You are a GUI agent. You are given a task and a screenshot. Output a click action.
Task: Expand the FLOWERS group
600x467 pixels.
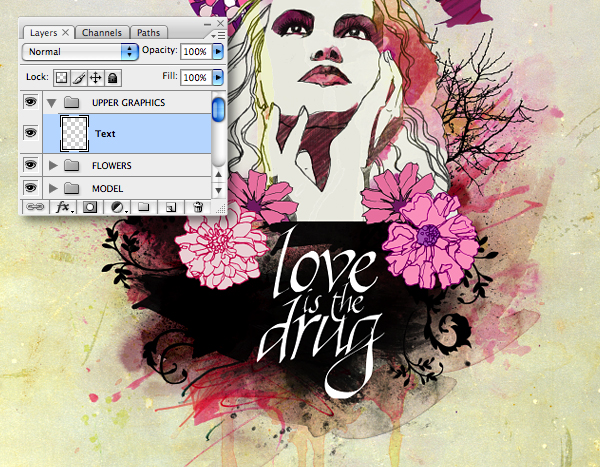(53, 165)
